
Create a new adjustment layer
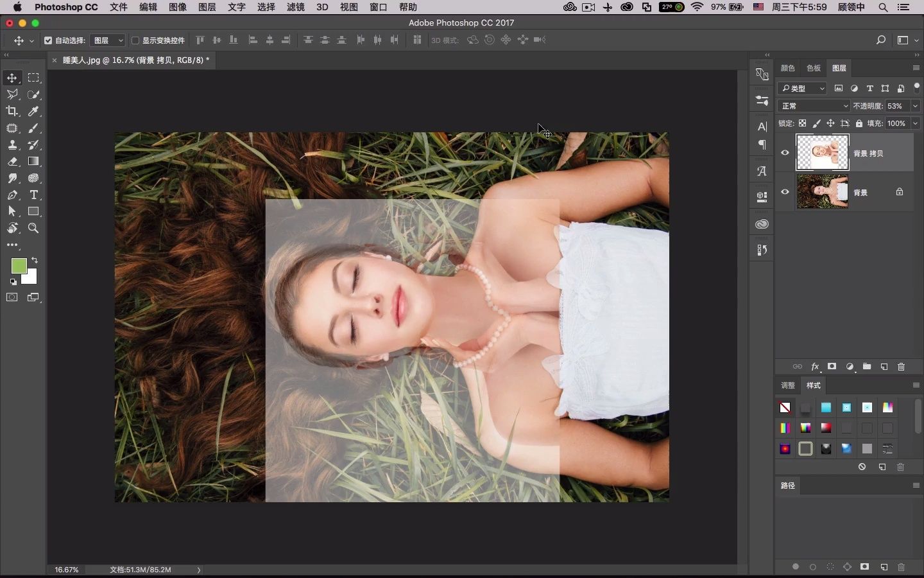coord(850,367)
